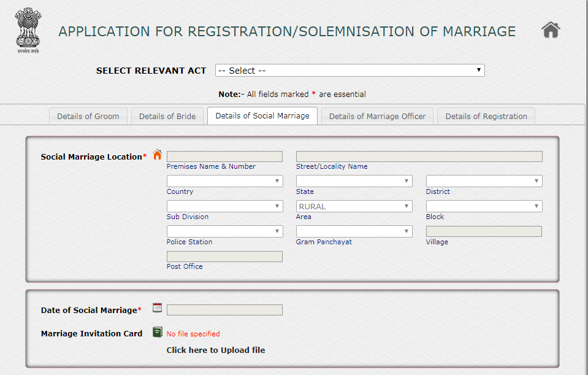
Task: Expand the District selection list
Action: coord(483,180)
